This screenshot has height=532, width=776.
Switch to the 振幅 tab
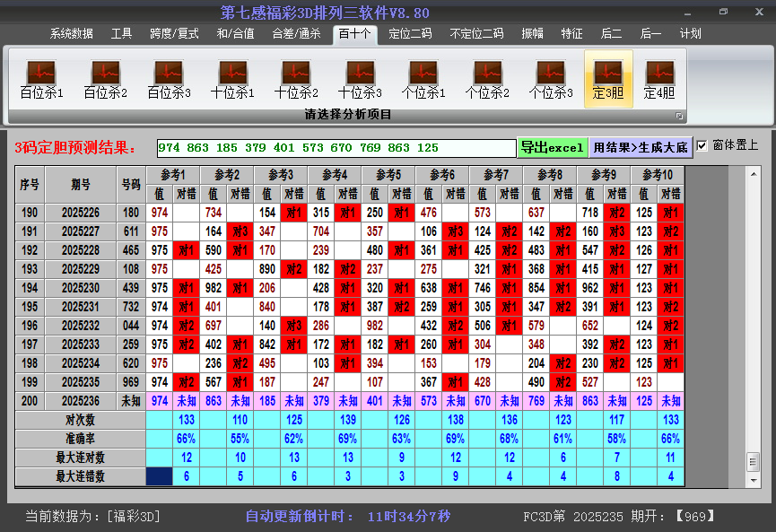pos(532,34)
